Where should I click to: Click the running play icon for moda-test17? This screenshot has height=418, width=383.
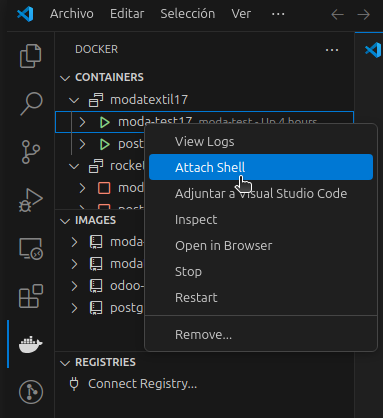coord(105,122)
